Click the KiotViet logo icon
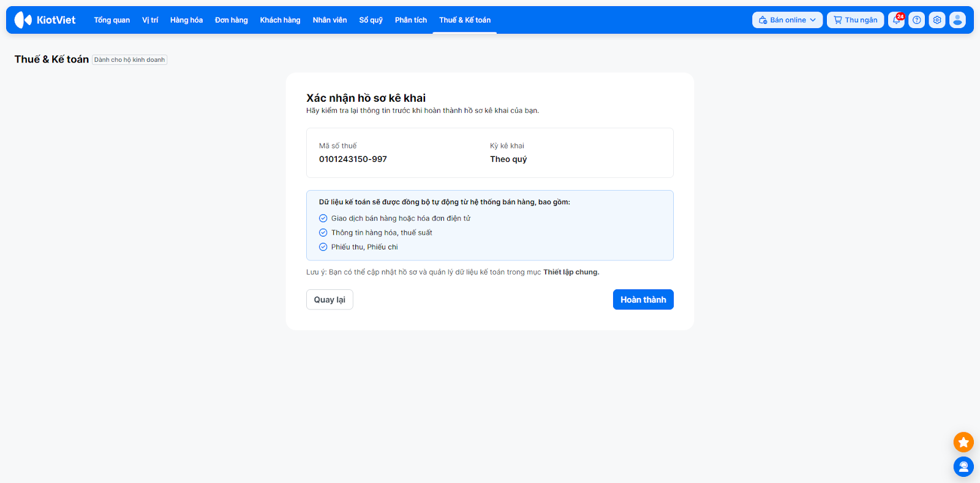This screenshot has height=483, width=980. [x=23, y=20]
